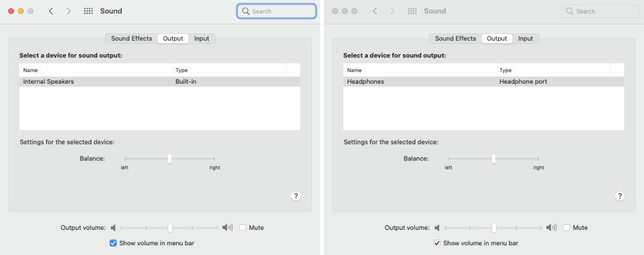
Task: Click the Output volume slider in the right window
Action: [x=493, y=227]
